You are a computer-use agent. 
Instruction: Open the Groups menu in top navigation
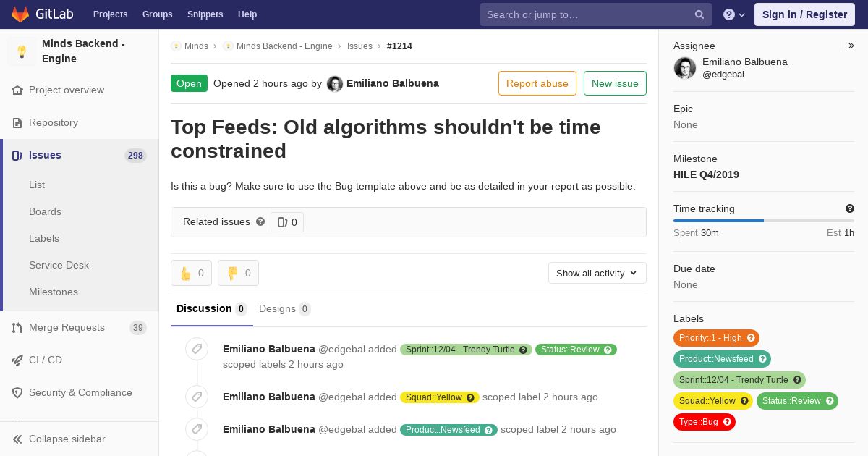click(x=157, y=14)
